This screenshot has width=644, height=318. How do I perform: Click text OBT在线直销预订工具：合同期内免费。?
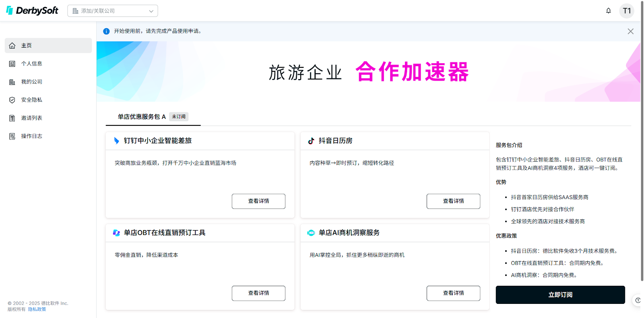pyautogui.click(x=558, y=263)
